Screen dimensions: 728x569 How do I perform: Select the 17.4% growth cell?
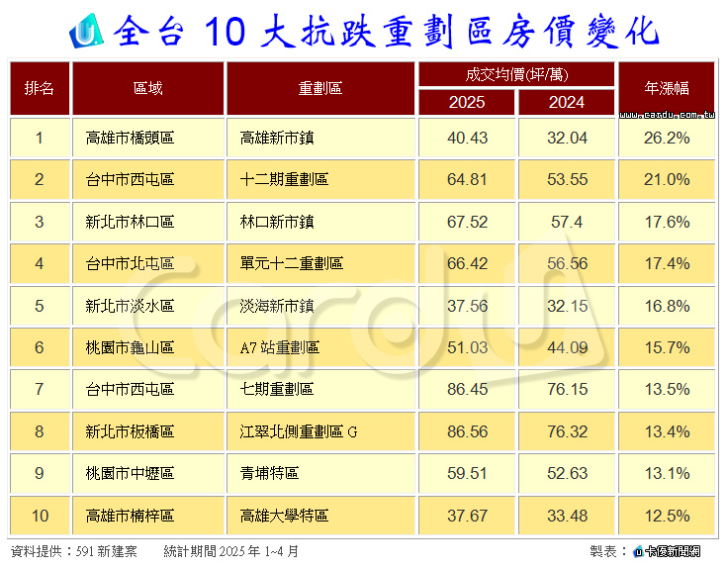[667, 263]
